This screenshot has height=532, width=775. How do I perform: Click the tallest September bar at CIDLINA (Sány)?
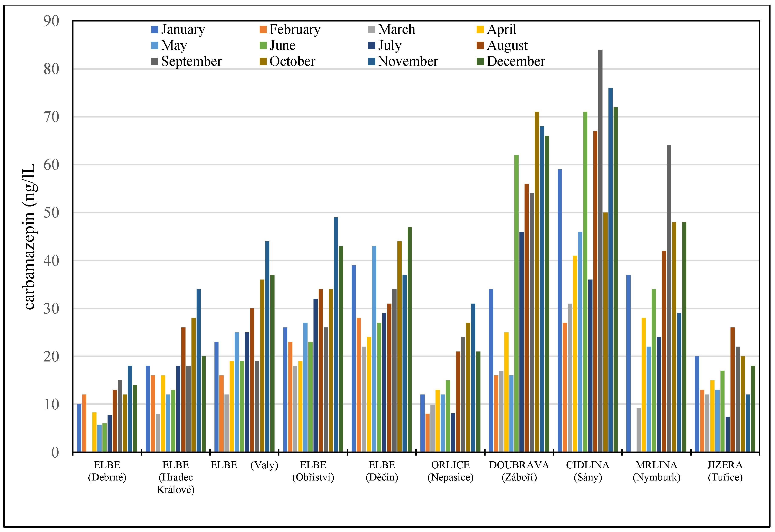[x=600, y=250]
